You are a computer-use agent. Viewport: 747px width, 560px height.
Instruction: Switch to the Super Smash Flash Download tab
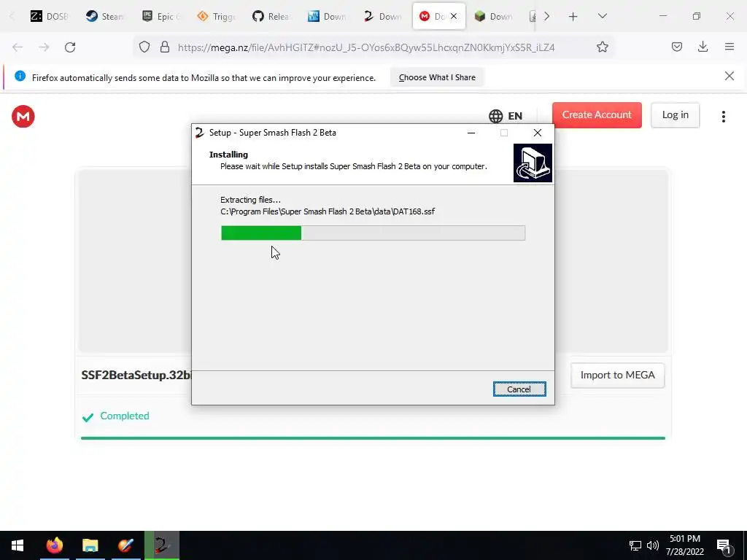pyautogui.click(x=382, y=16)
